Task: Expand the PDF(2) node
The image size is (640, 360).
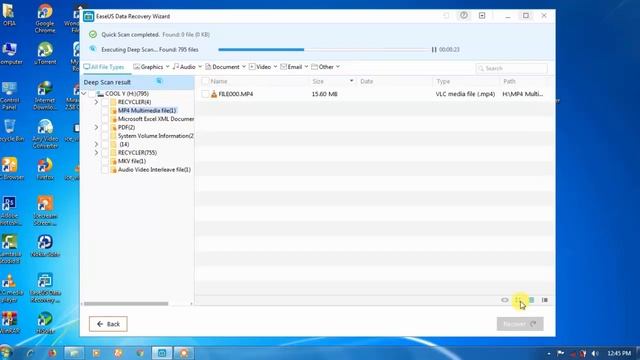Action: tap(96, 127)
